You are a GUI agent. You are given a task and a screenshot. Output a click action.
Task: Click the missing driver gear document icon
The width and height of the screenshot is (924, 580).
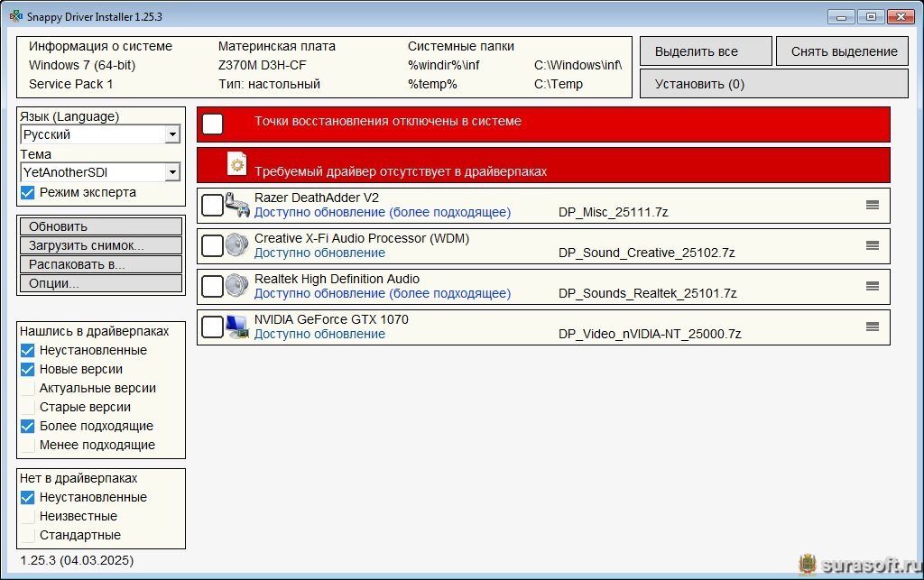237,163
